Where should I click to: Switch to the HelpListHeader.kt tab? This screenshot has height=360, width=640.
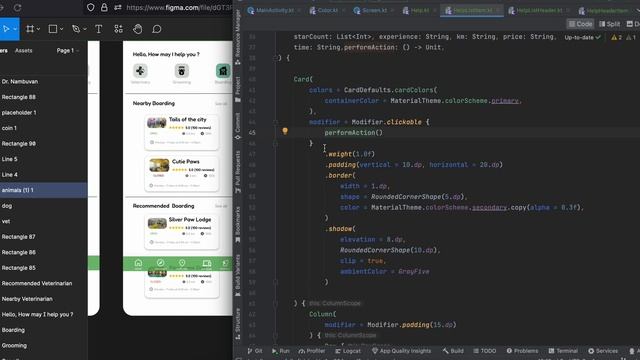click(539, 11)
